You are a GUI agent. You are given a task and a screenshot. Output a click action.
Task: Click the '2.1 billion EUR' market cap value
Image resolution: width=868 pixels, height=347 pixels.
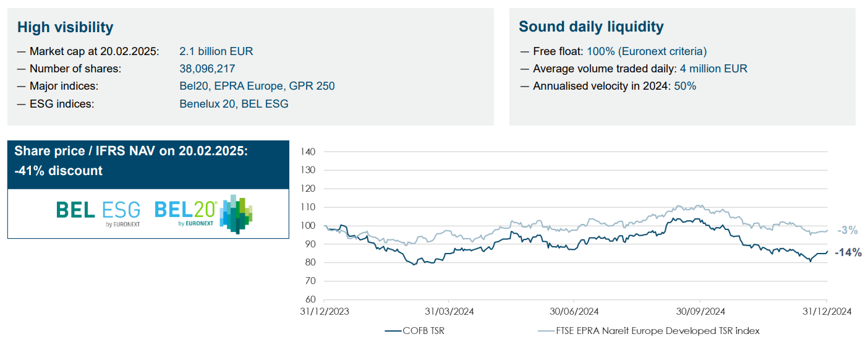pos(216,51)
